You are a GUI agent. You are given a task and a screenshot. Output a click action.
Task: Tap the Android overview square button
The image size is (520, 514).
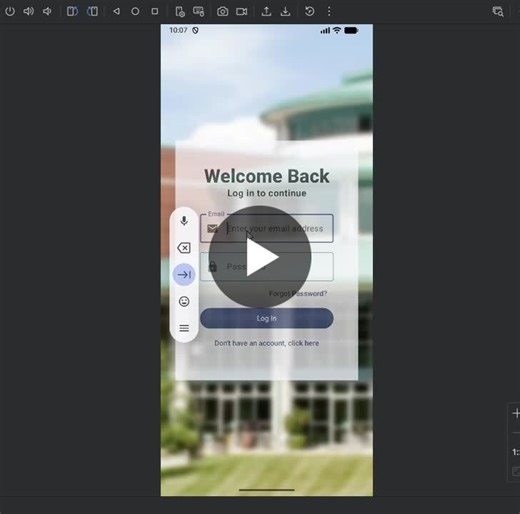coord(155,11)
